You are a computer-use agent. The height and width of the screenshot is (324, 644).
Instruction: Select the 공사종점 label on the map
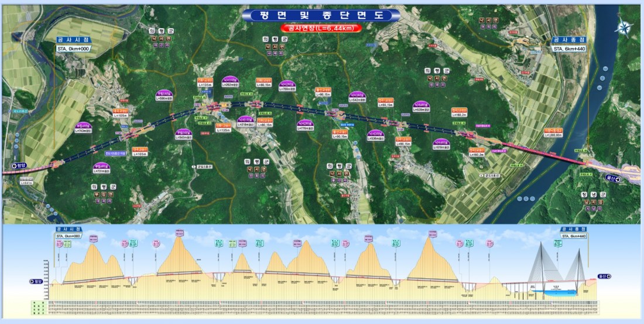(x=566, y=39)
